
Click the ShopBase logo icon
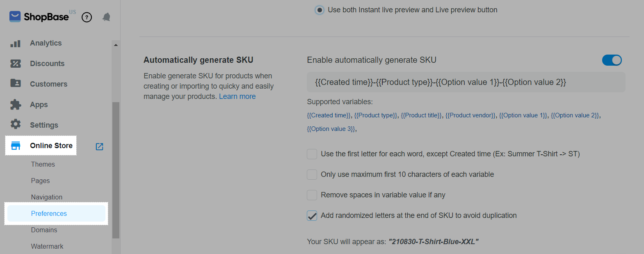coord(15,16)
